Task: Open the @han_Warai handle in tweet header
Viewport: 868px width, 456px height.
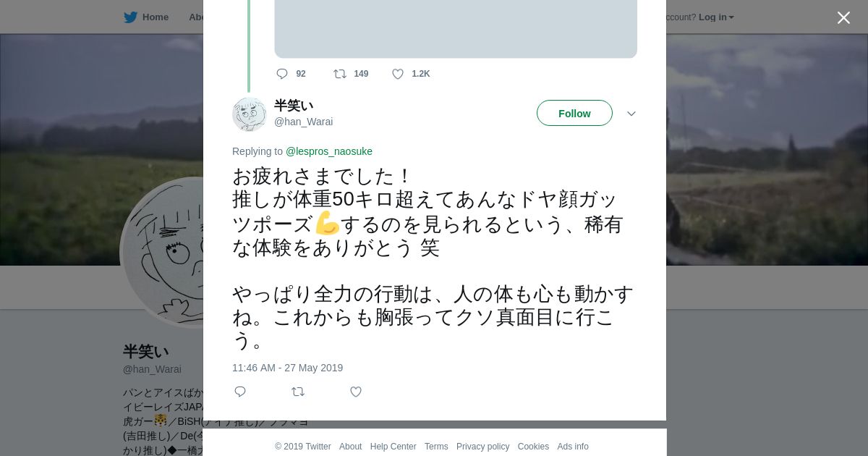Action: click(x=303, y=122)
